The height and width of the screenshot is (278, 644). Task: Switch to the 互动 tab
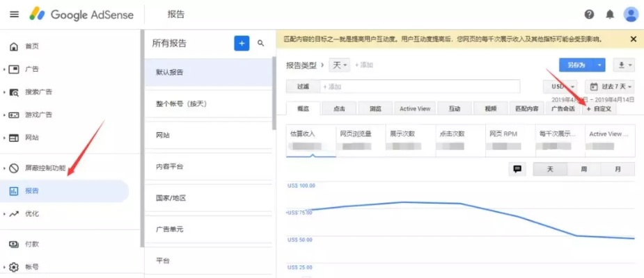click(454, 108)
